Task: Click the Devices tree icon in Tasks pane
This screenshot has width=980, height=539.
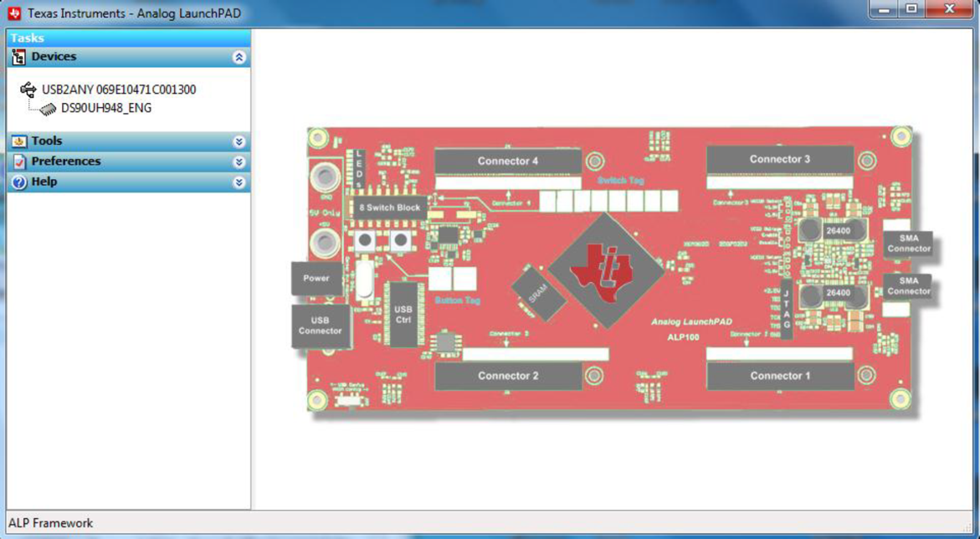Action: tap(18, 56)
